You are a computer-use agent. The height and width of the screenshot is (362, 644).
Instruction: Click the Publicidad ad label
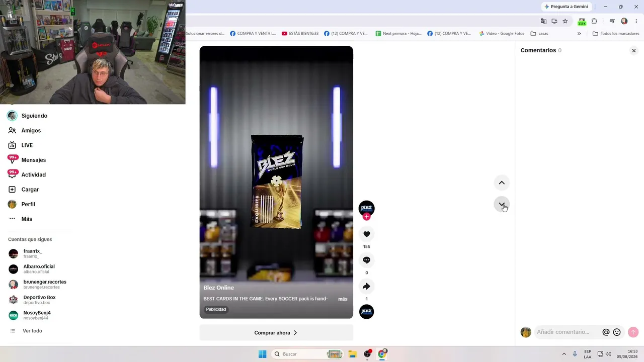pos(216,309)
